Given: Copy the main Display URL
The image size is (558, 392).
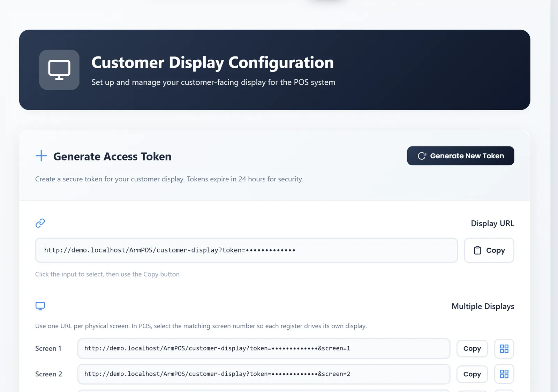Looking at the screenshot, I should click(x=489, y=250).
